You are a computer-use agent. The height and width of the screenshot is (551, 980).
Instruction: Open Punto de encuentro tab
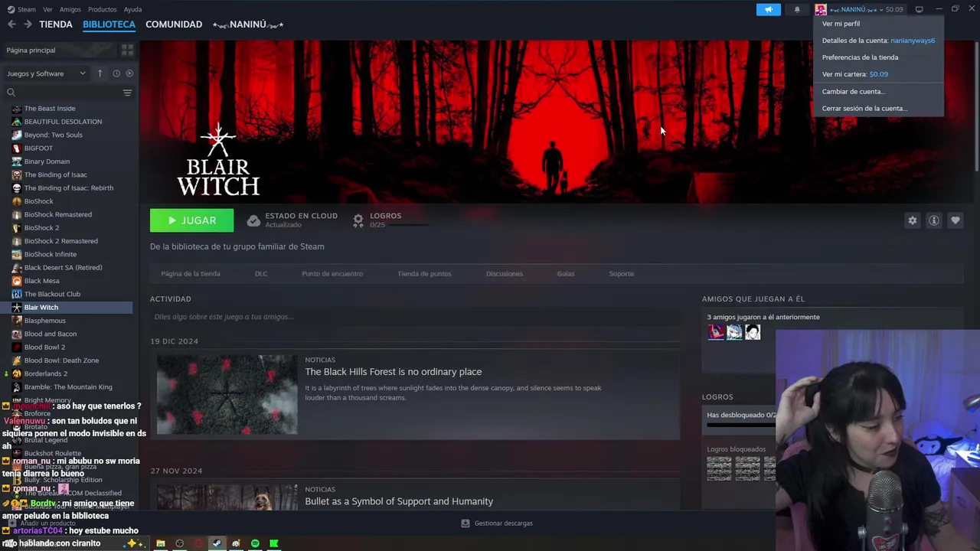click(x=332, y=273)
